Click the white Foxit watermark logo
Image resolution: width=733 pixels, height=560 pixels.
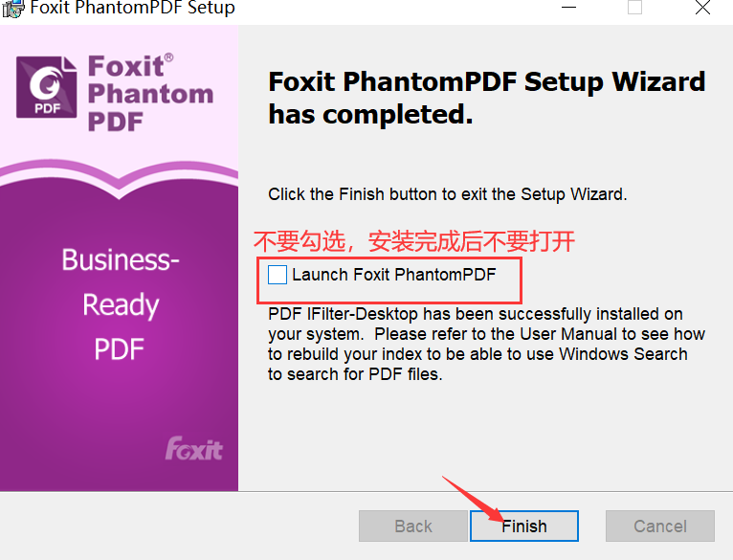[x=194, y=449]
